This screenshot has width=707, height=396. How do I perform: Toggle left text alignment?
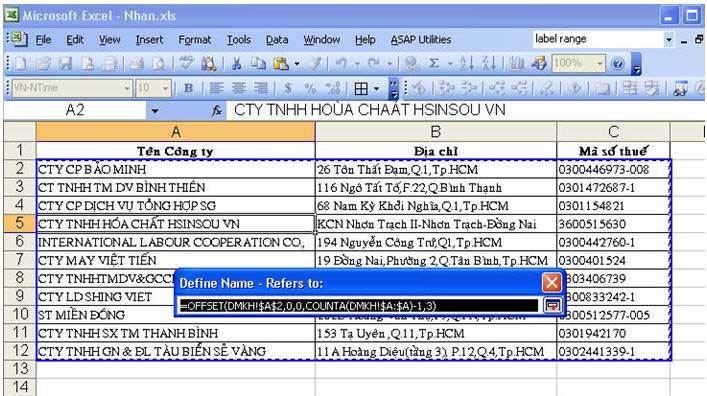tap(216, 88)
